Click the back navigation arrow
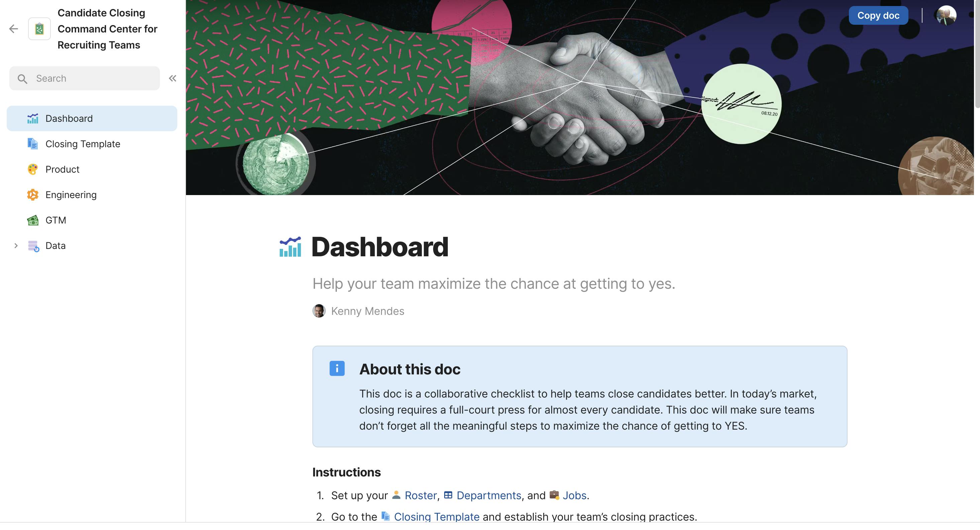Viewport: 980px width, 530px height. [14, 29]
